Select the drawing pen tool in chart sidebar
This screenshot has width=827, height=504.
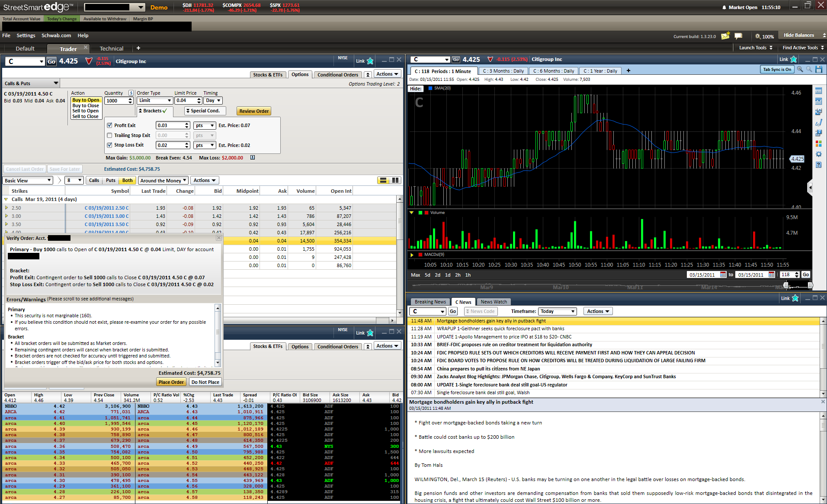click(x=818, y=122)
